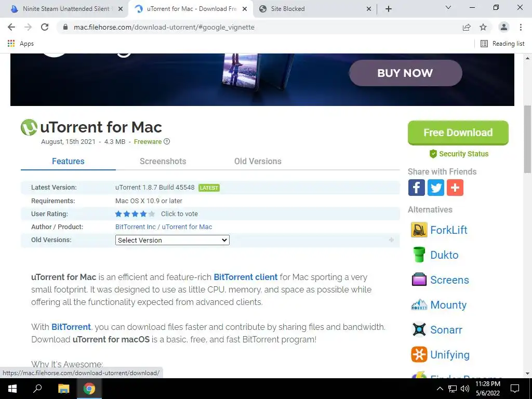The height and width of the screenshot is (399, 532).
Task: Open the uTorrent for Mac product link
Action: tap(187, 227)
